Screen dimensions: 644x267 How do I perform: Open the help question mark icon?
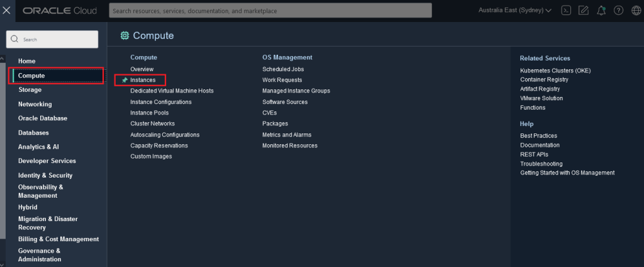pos(619,11)
